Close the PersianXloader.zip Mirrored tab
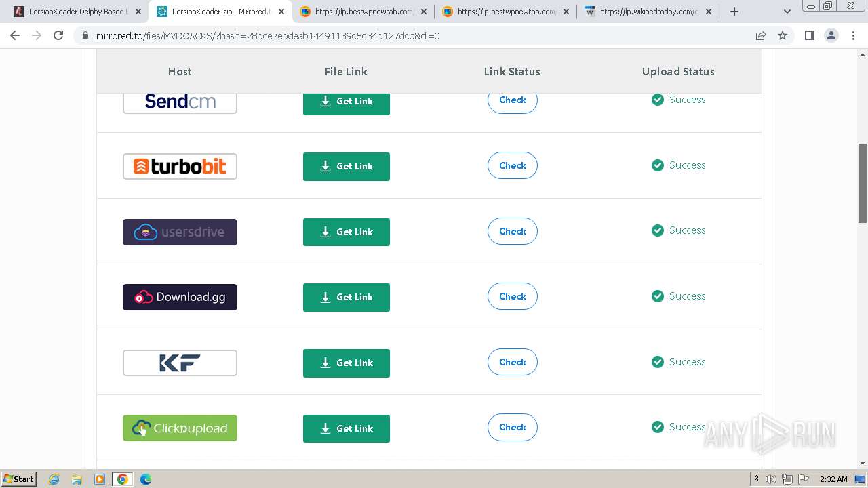Screen dimensions: 868x488 coord(281,12)
